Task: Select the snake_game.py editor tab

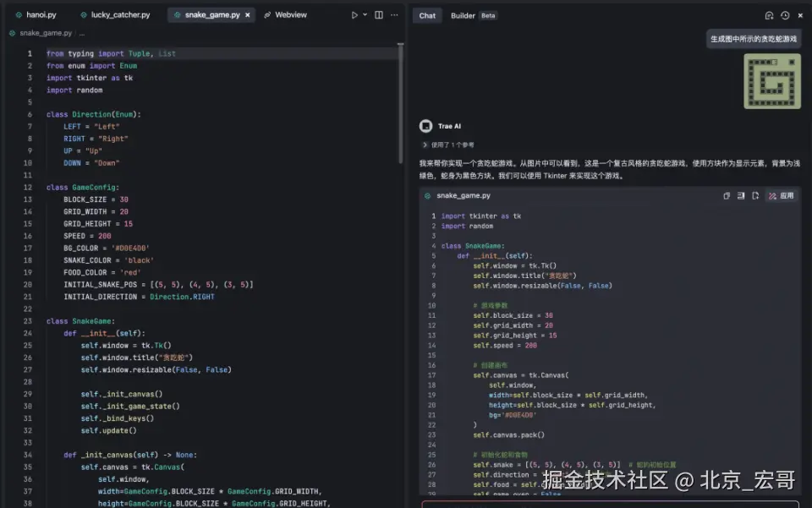Action: 212,15
